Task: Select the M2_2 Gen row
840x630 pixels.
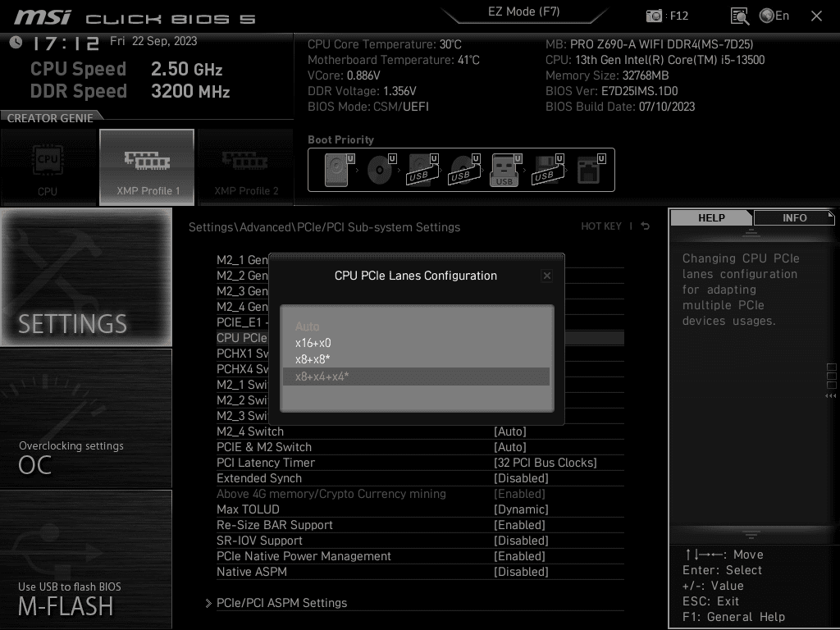Action: tap(242, 276)
